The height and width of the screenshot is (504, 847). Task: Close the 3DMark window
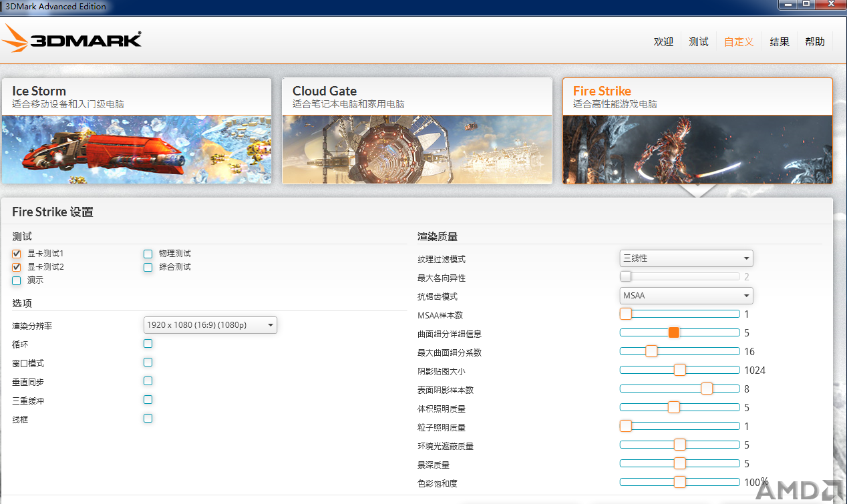tap(830, 4)
